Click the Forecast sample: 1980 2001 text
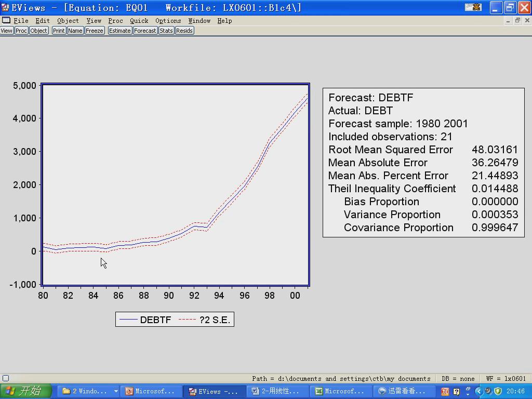Viewport: 532px width, 399px height. click(x=398, y=124)
